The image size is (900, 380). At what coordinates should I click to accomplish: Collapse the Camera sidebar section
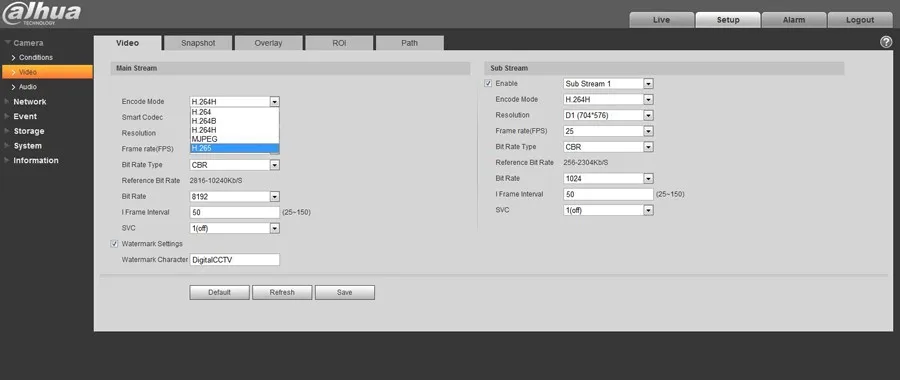click(x=28, y=43)
